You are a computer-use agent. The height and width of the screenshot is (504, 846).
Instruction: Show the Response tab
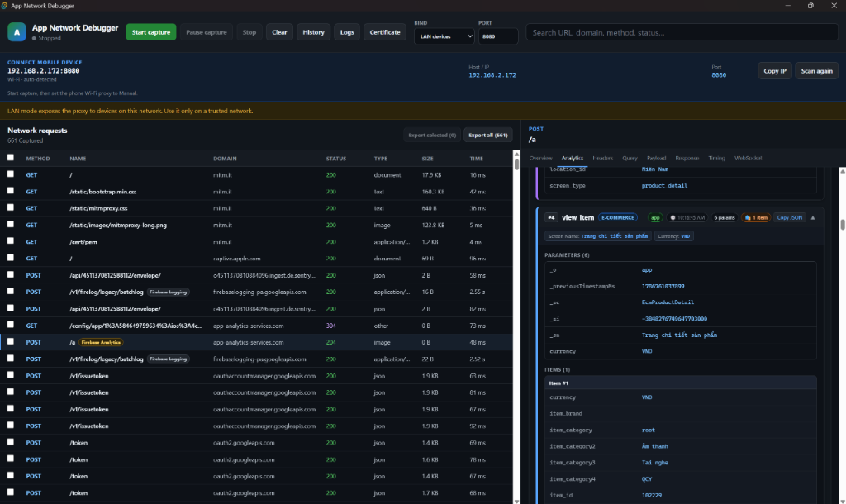pyautogui.click(x=687, y=158)
